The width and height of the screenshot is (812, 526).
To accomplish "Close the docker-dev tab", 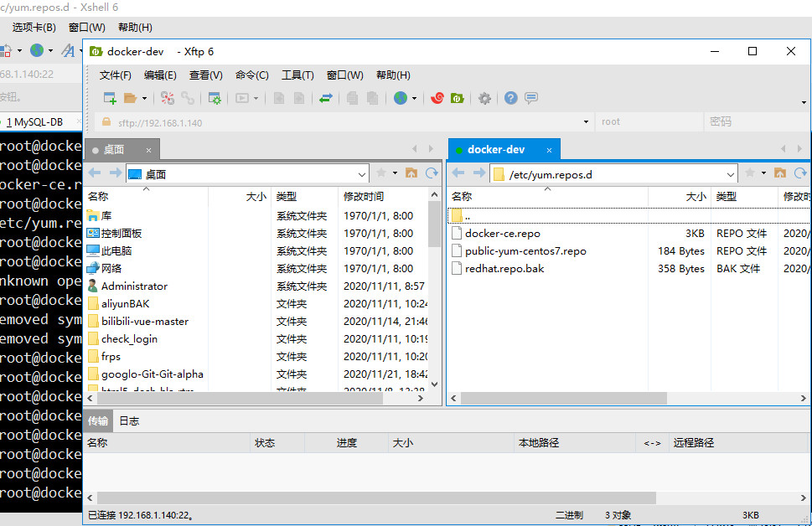I will click(x=549, y=150).
